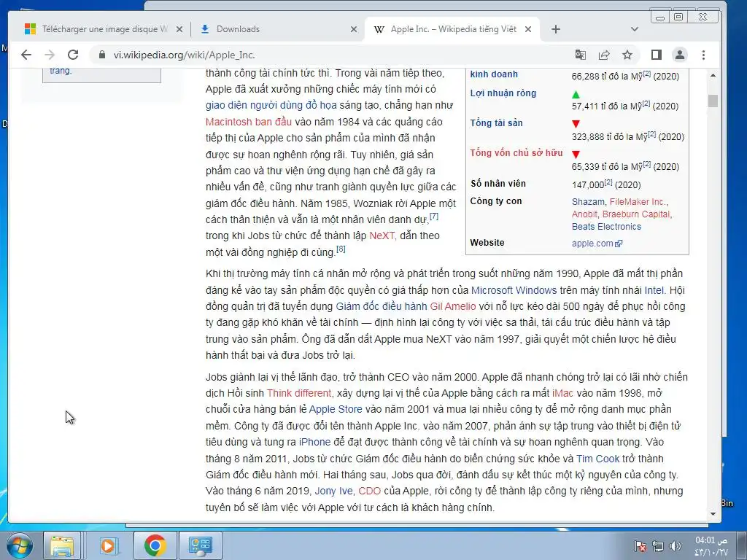Open the Windows Start menu
747x560 pixels.
pyautogui.click(x=20, y=545)
